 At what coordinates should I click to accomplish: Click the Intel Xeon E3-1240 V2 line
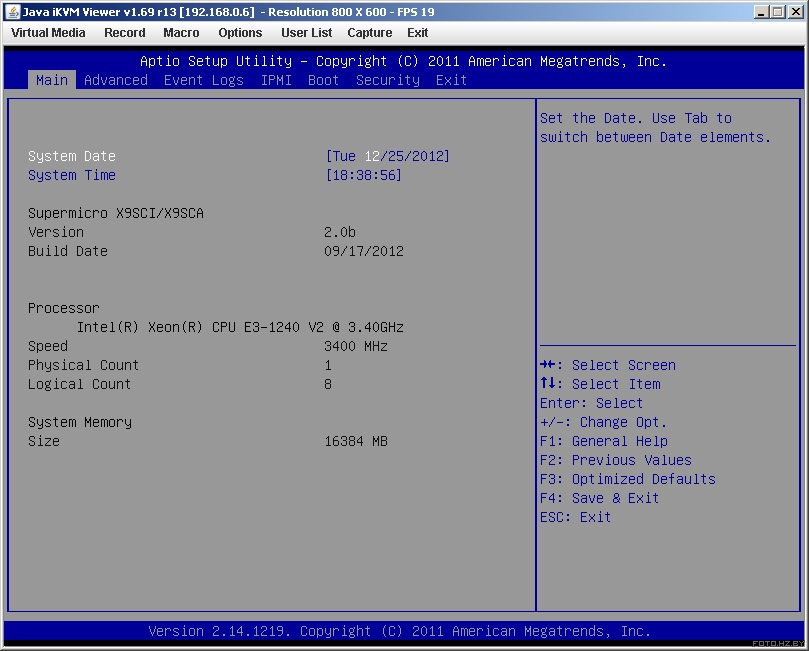(x=240, y=327)
